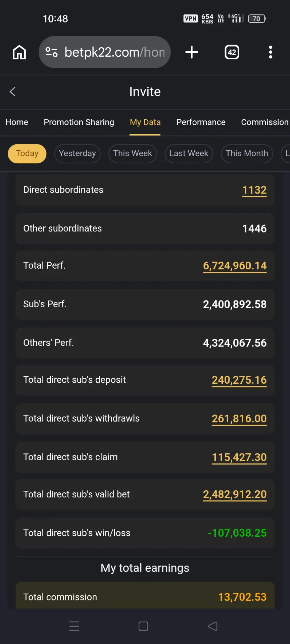
Task: Tap the Android home square button
Action: pos(143,626)
